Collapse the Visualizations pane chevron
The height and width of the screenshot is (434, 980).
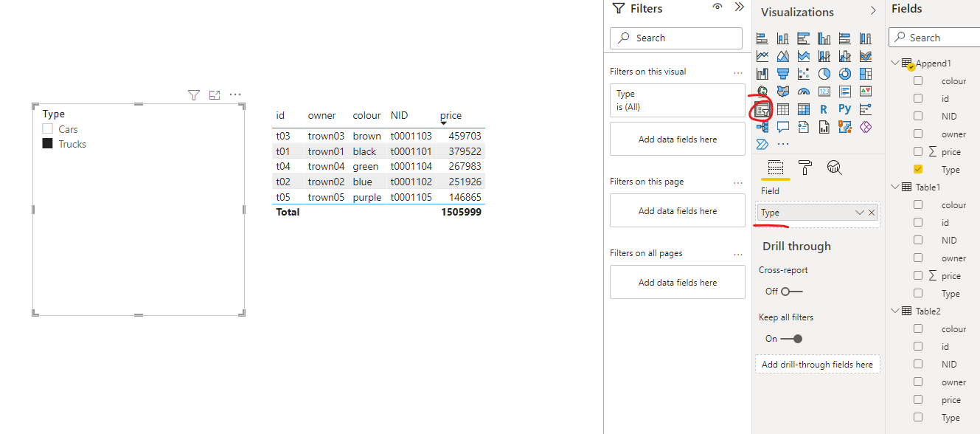click(873, 11)
